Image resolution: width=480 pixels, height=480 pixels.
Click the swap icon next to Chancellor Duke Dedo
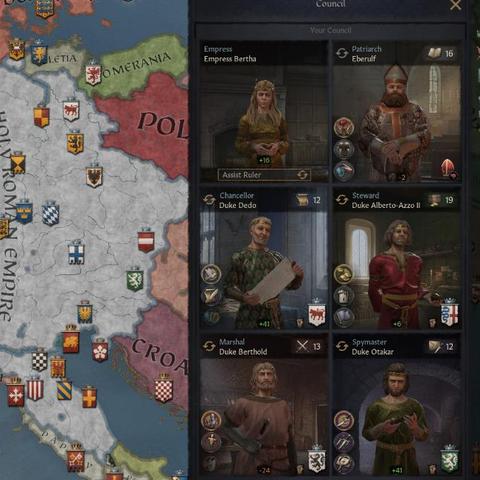(x=209, y=200)
